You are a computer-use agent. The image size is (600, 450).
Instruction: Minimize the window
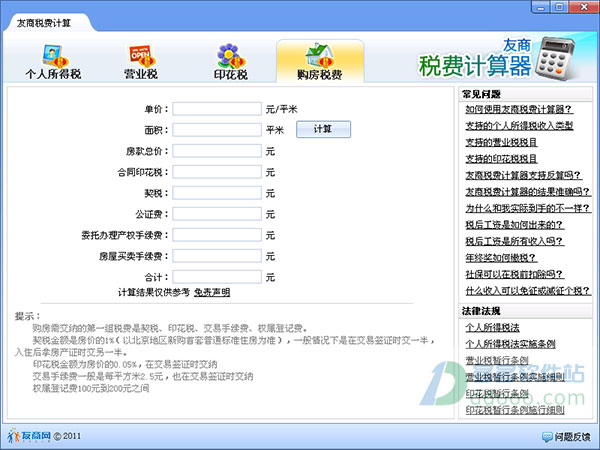coord(541,7)
